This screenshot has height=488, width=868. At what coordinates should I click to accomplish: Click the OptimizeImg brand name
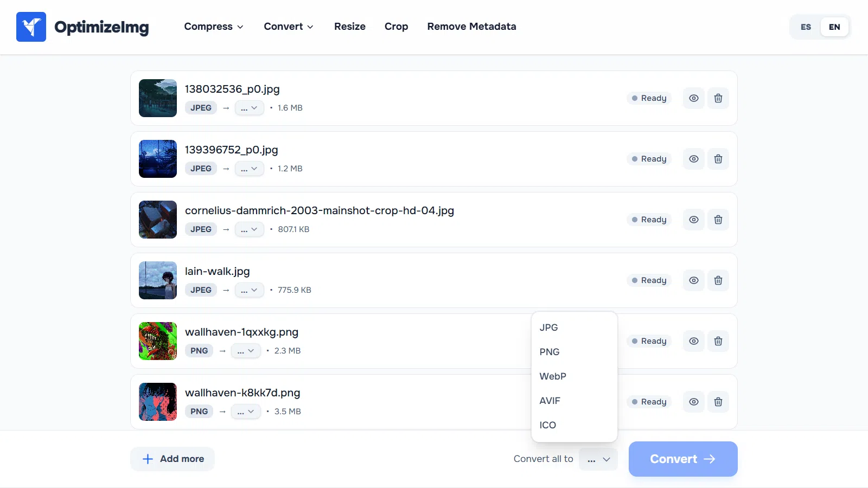point(101,27)
